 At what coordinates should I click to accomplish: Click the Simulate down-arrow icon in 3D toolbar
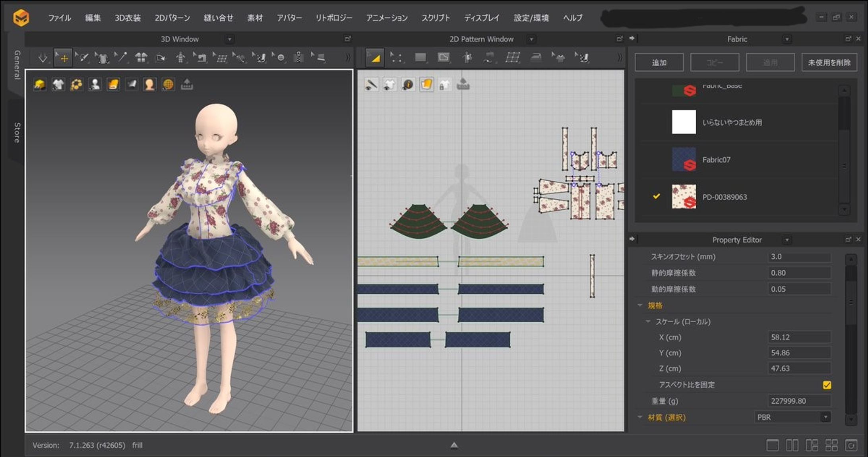43,58
